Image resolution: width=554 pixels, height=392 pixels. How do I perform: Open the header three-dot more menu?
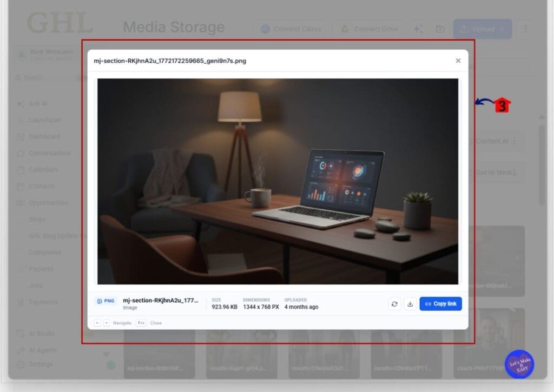click(526, 29)
